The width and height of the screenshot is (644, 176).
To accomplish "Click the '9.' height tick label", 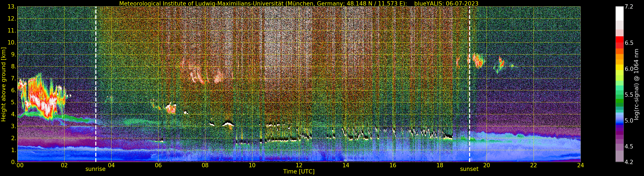I will [x=13, y=54].
